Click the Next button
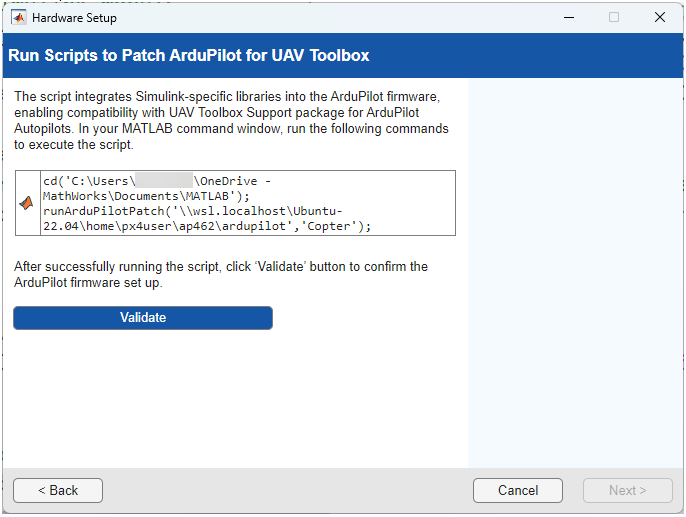The image size is (686, 517). click(627, 490)
